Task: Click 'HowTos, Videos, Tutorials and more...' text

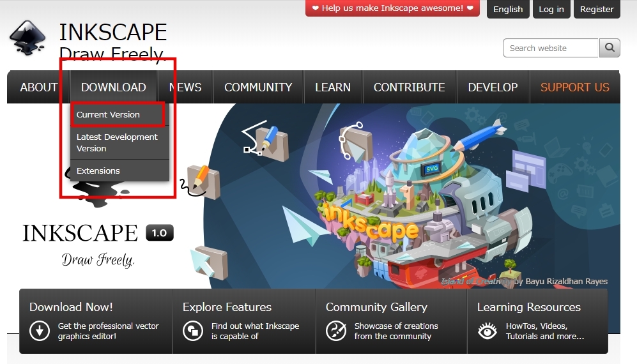Action: point(545,331)
